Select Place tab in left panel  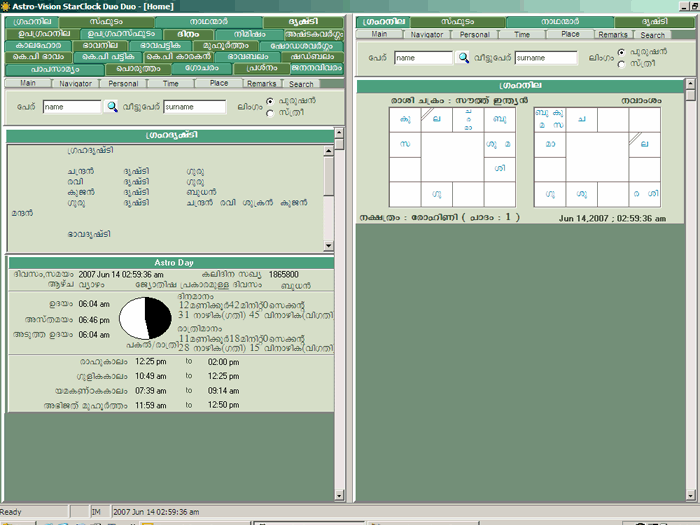[x=219, y=83]
